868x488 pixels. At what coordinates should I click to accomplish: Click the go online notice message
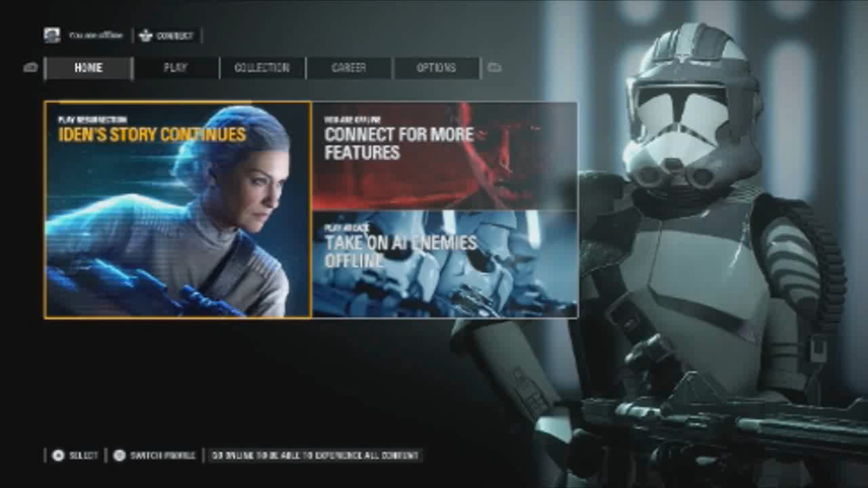coord(315,455)
